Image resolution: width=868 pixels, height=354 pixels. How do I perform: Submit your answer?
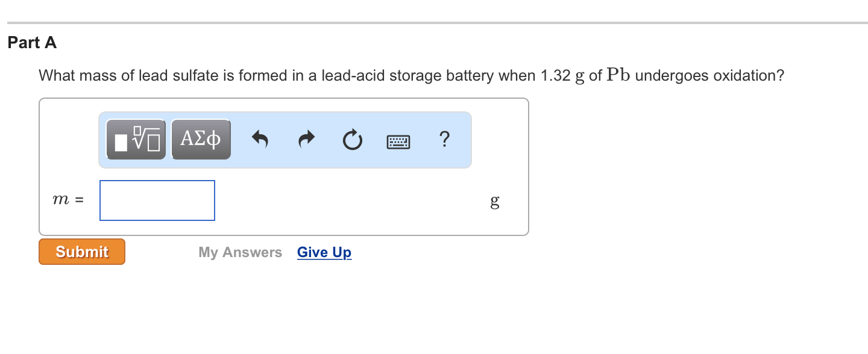click(x=81, y=251)
